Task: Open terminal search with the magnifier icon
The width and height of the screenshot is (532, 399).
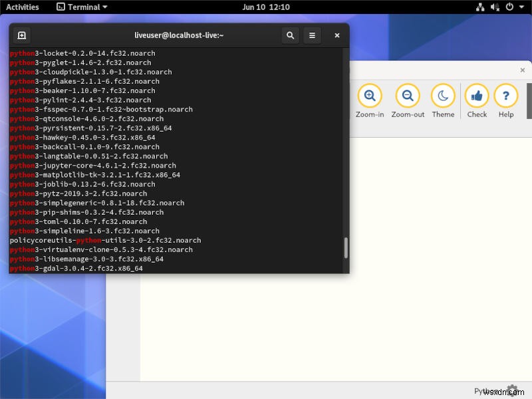Action: point(291,35)
